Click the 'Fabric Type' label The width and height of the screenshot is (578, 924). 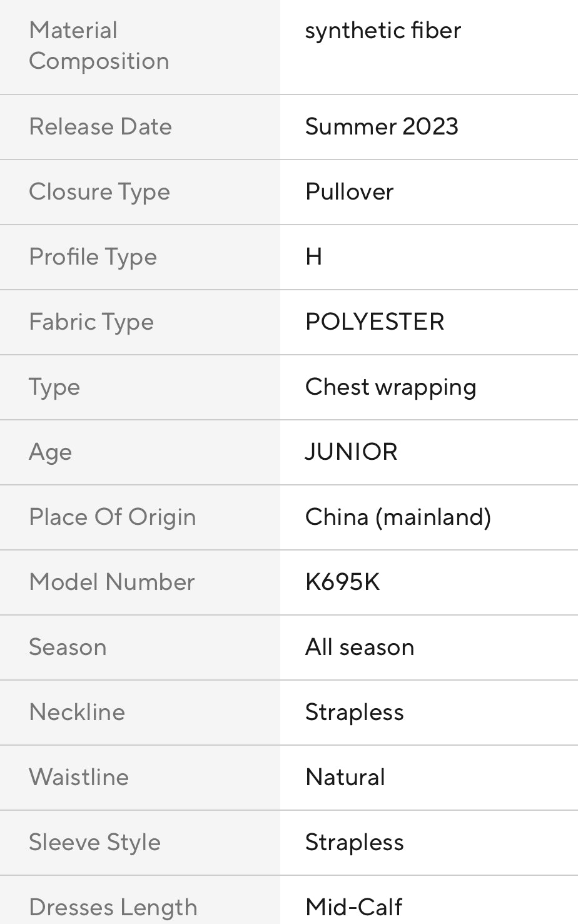point(91,322)
